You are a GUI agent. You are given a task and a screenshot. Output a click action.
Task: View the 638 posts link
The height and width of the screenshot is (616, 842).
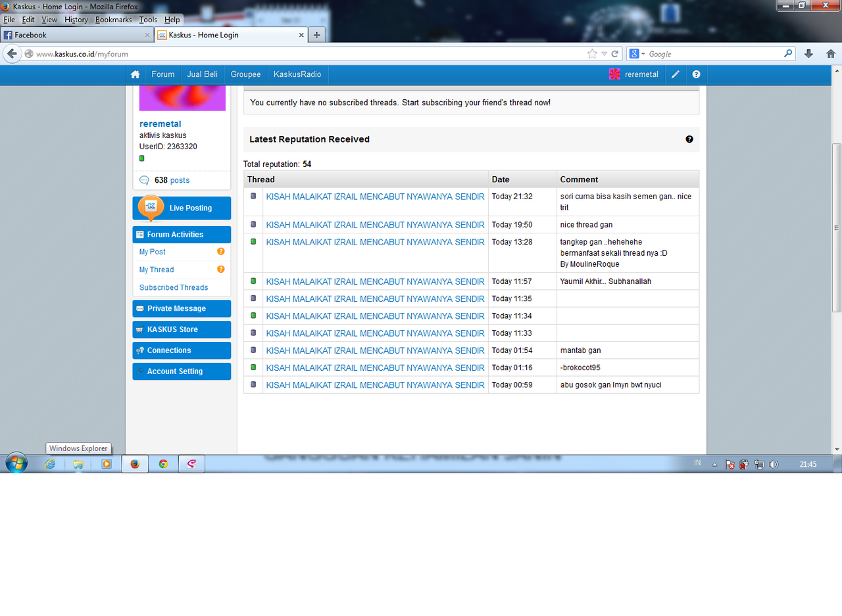pos(172,180)
